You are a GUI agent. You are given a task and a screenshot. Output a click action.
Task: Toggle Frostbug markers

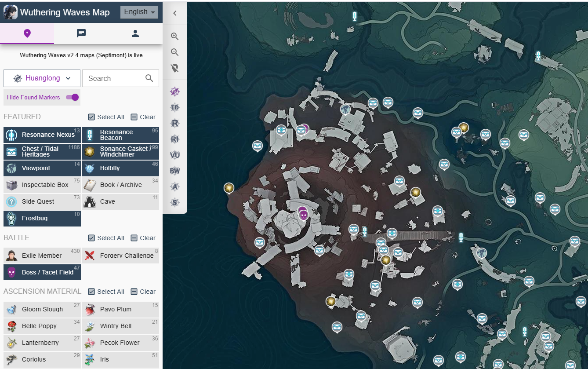pos(42,219)
